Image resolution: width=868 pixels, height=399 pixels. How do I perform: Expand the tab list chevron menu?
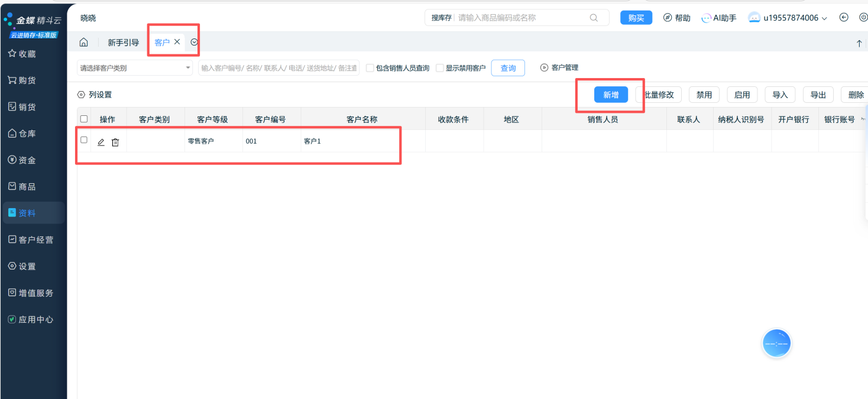[194, 42]
